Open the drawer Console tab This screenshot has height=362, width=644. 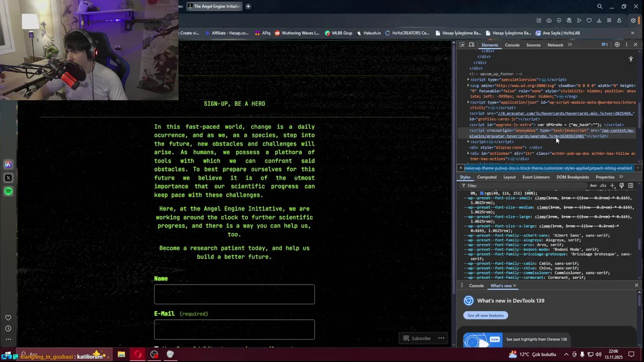[476, 286]
